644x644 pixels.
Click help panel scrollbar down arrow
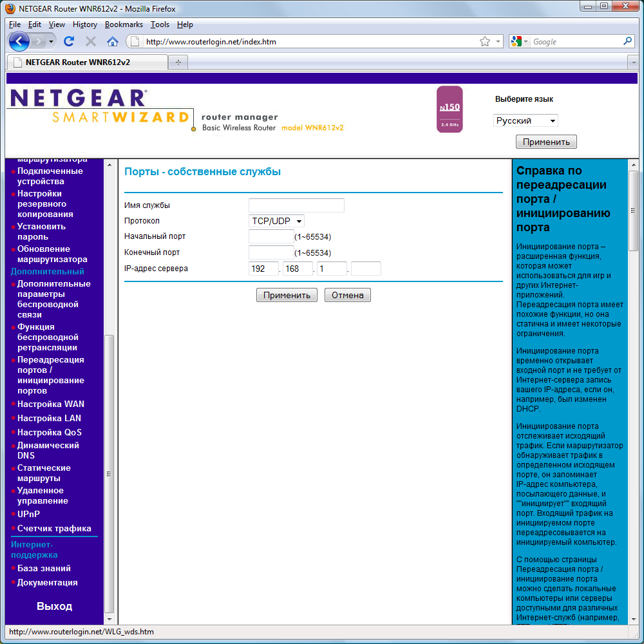point(633,619)
